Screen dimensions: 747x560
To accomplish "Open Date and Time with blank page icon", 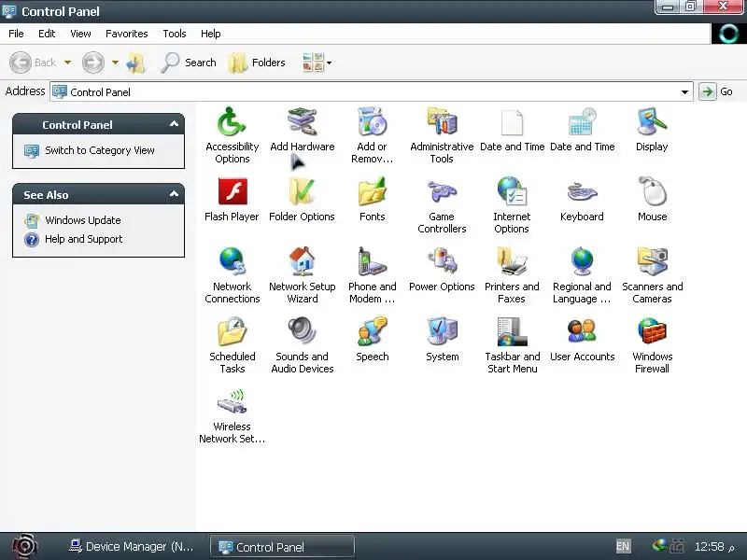I will coord(512,129).
